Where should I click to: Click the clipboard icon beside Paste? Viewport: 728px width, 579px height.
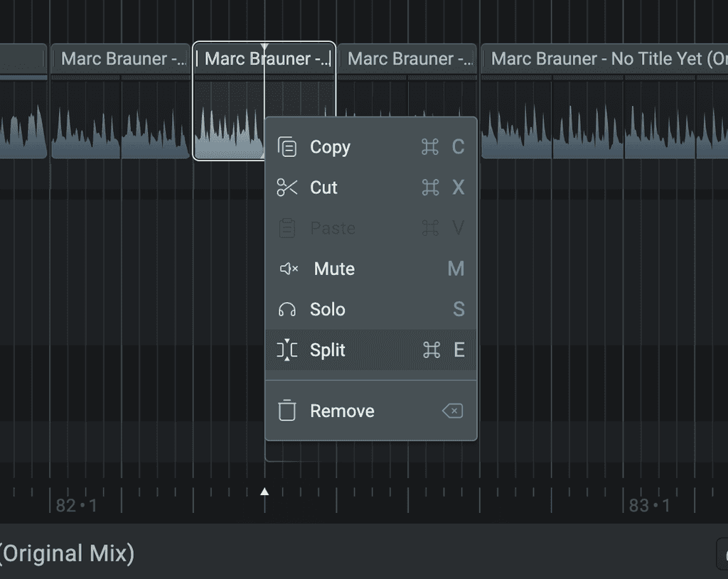click(288, 228)
